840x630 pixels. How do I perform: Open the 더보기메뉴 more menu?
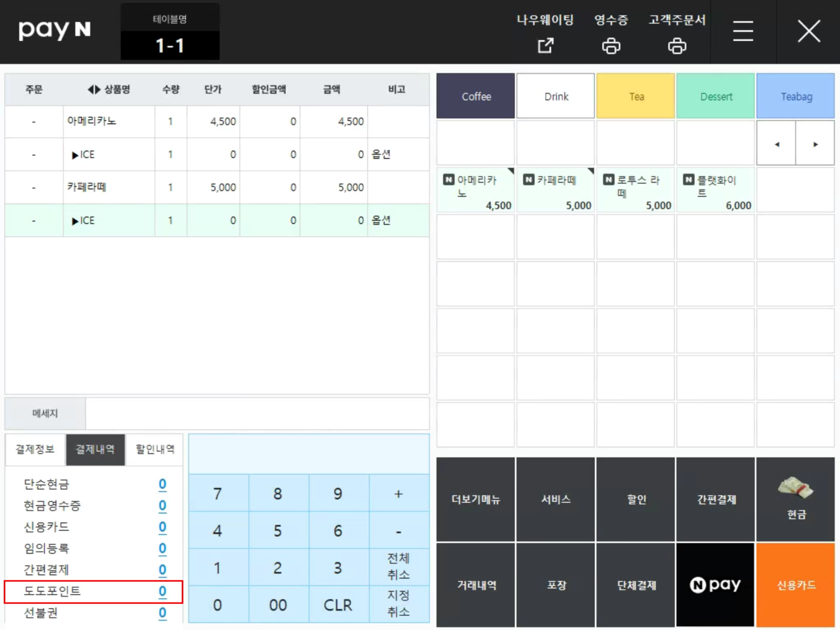pos(475,499)
